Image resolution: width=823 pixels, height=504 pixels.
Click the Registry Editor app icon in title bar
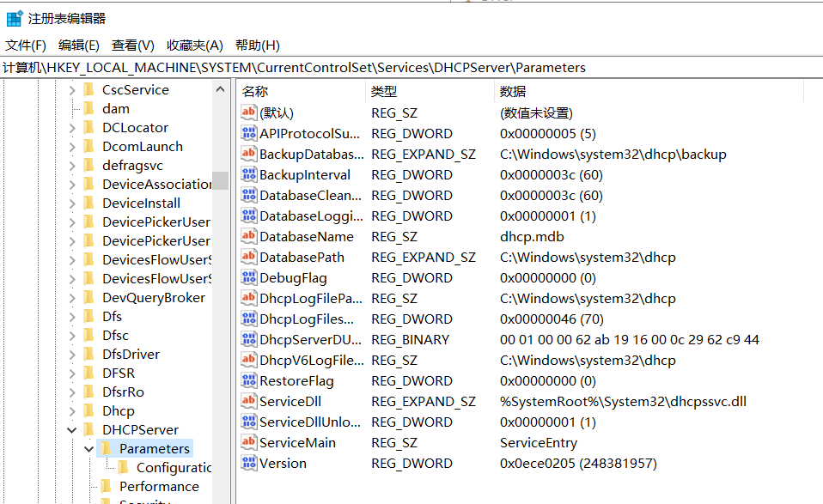(15, 18)
